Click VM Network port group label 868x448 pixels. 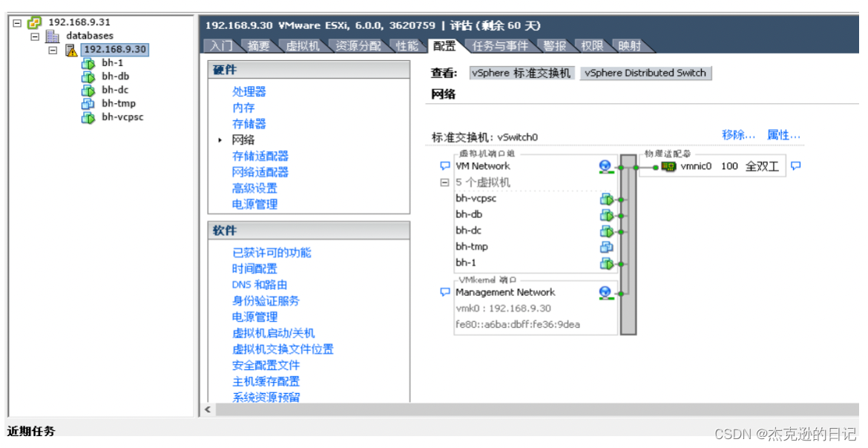click(483, 166)
